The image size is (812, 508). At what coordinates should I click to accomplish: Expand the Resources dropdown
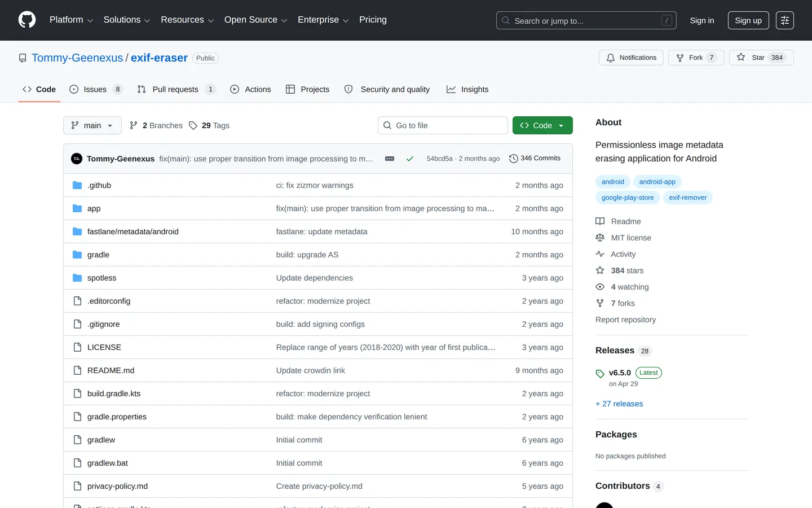(187, 20)
